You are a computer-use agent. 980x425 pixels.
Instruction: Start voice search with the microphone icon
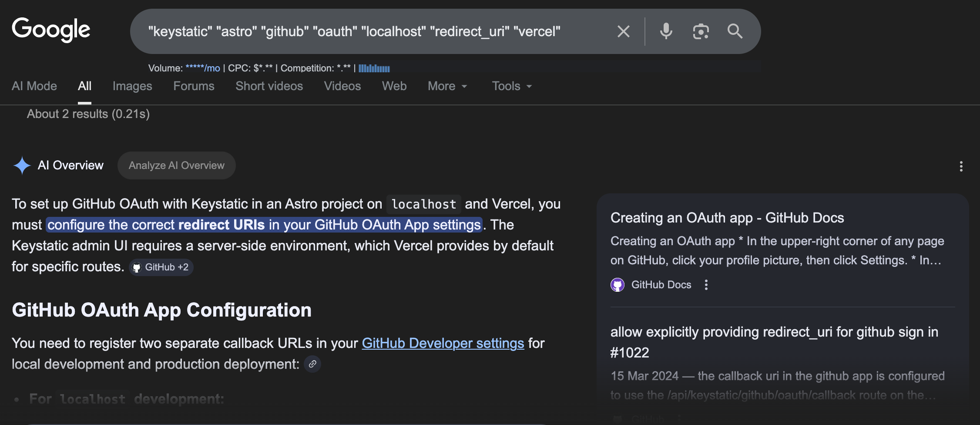(x=666, y=31)
